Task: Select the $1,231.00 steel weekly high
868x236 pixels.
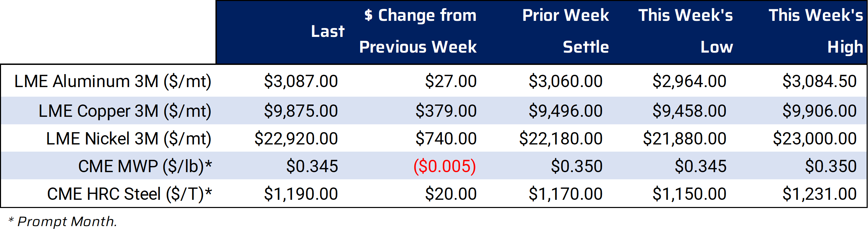Action: (x=820, y=194)
